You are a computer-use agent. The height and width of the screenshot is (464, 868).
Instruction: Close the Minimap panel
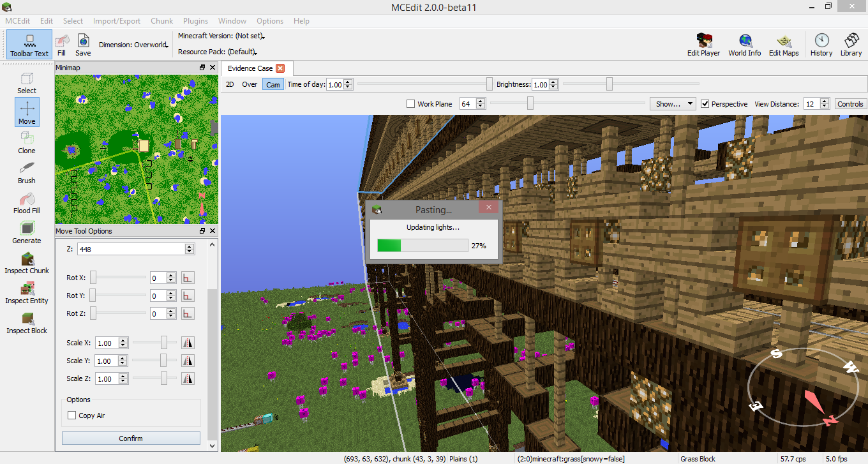[213, 68]
